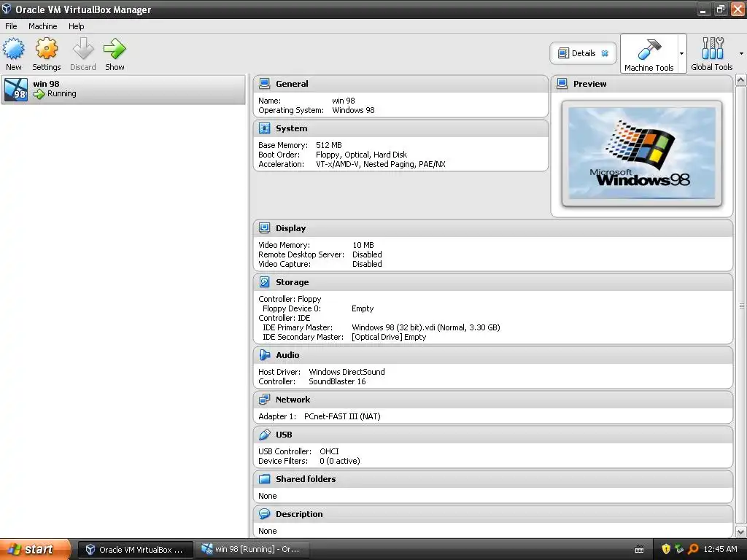Screen dimensions: 747x560
Task: Click the Windows 98 (32 bit).vdi entry
Action: (x=426, y=327)
